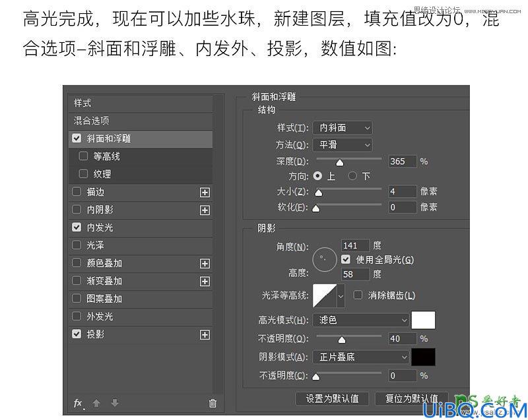Image resolution: width=528 pixels, height=420 pixels.
Task: Click the plus icon next to 颜色叠加
Action: pyautogui.click(x=205, y=263)
